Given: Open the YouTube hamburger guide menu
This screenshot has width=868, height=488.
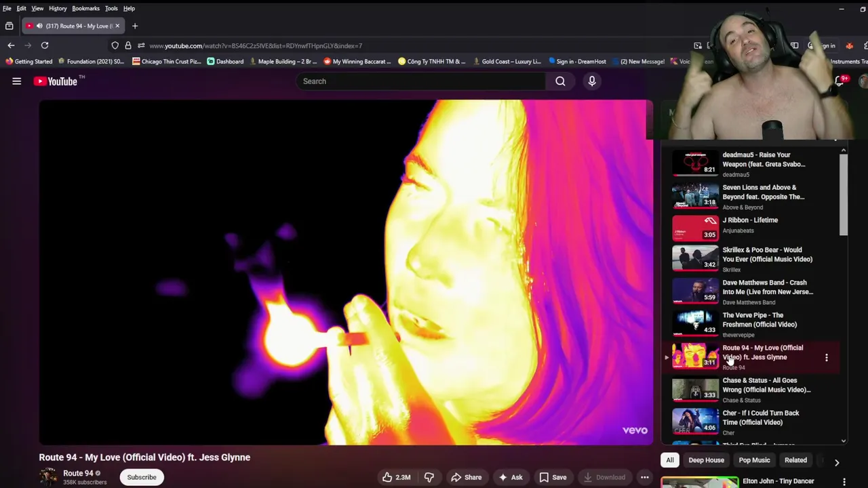Looking at the screenshot, I should tap(16, 81).
